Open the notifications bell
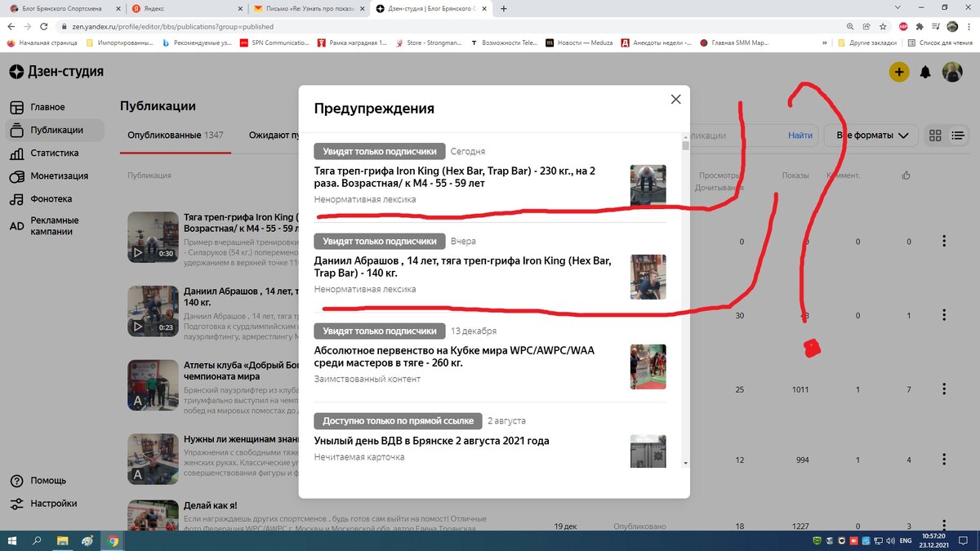This screenshot has width=980, height=551. [x=925, y=72]
